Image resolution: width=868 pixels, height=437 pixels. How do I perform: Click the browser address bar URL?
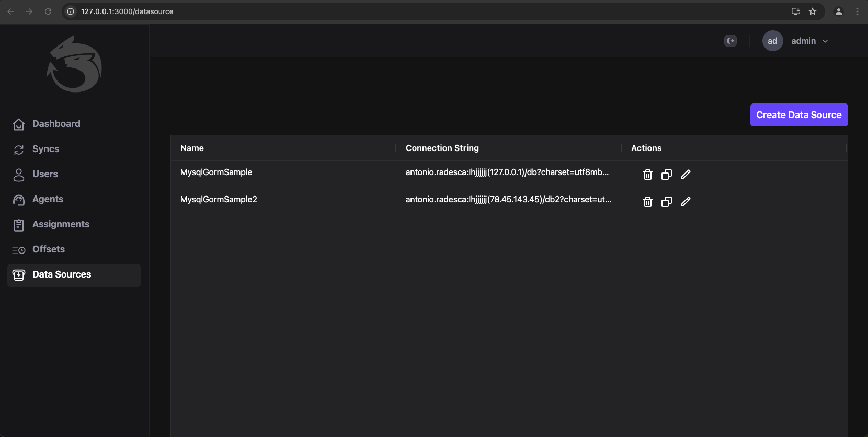pyautogui.click(x=127, y=11)
